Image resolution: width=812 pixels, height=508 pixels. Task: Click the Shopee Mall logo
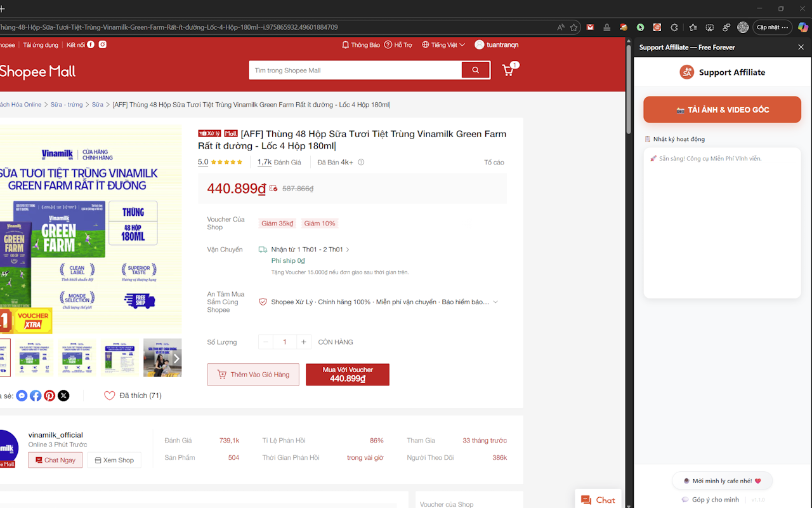pos(37,72)
